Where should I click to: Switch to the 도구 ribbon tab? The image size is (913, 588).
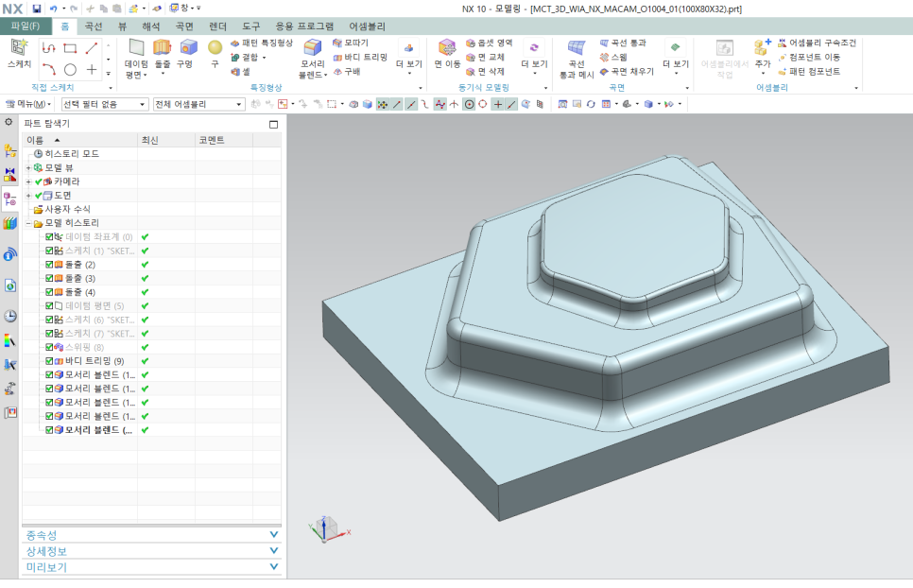tap(251, 26)
